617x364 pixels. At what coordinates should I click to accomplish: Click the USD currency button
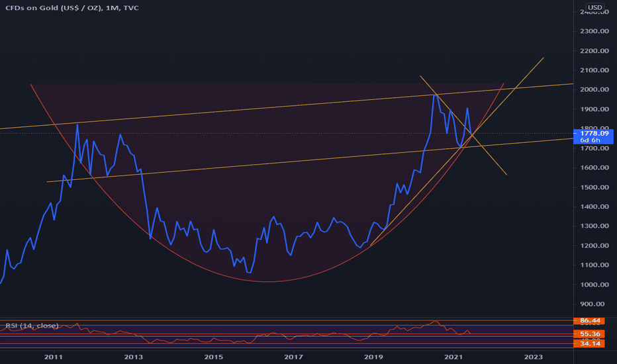[594, 7]
